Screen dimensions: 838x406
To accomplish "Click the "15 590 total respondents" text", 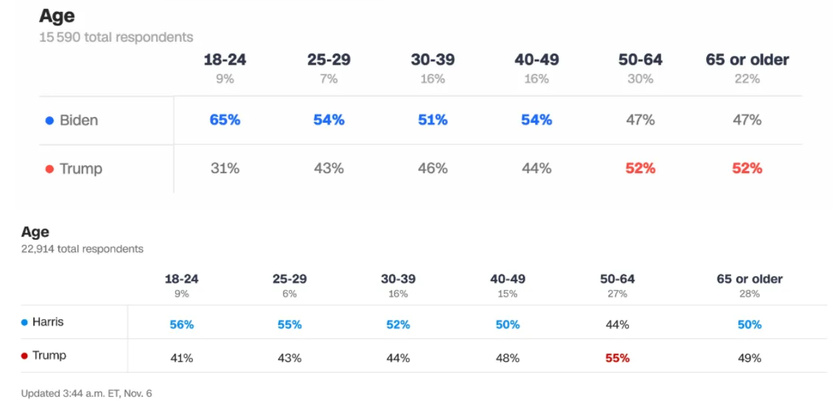I will [116, 37].
